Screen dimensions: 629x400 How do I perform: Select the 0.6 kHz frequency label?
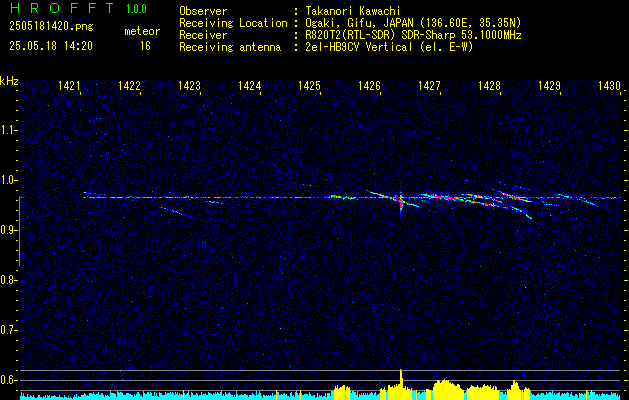click(x=8, y=380)
